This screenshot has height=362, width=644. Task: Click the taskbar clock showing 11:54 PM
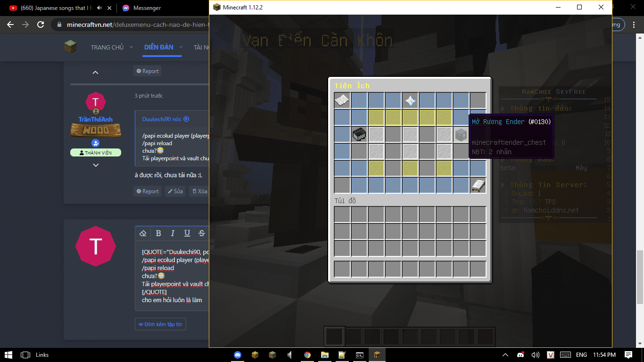tap(605, 355)
